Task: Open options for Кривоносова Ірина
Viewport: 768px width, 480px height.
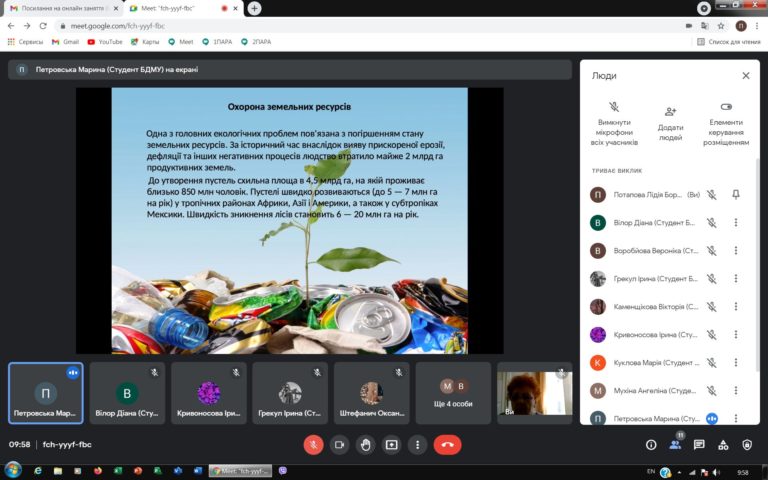Action: pos(736,335)
